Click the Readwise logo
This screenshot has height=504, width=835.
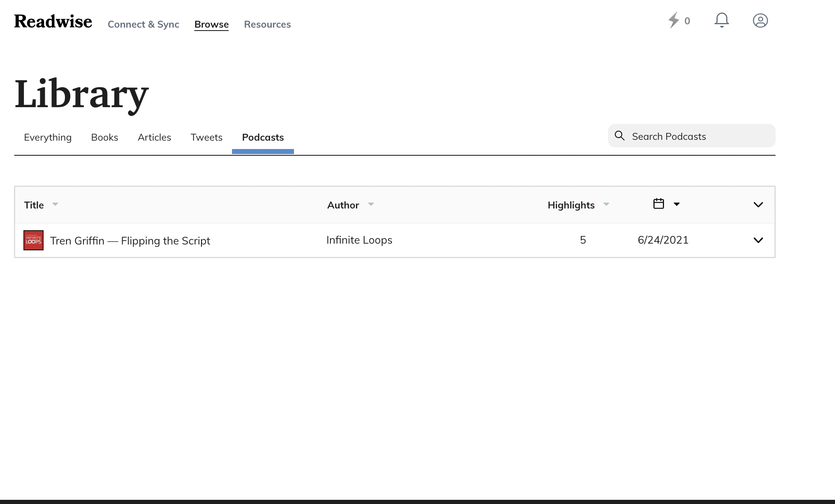[53, 21]
